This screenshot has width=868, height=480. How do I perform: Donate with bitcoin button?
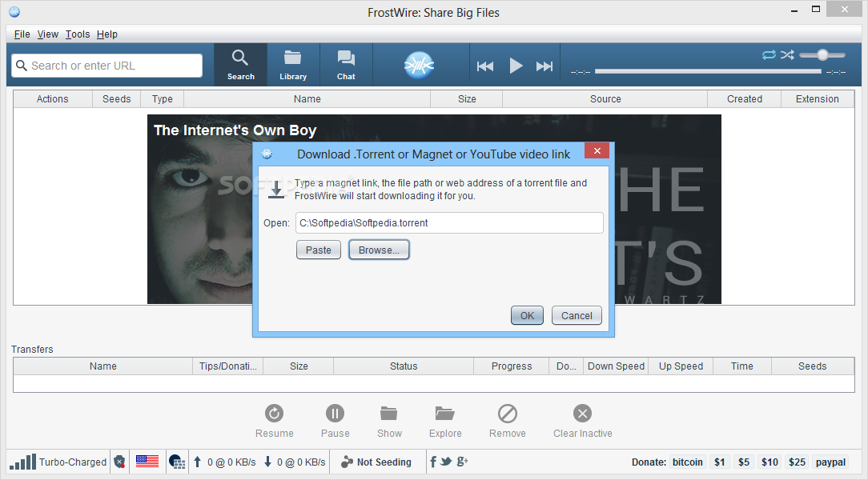(688, 462)
